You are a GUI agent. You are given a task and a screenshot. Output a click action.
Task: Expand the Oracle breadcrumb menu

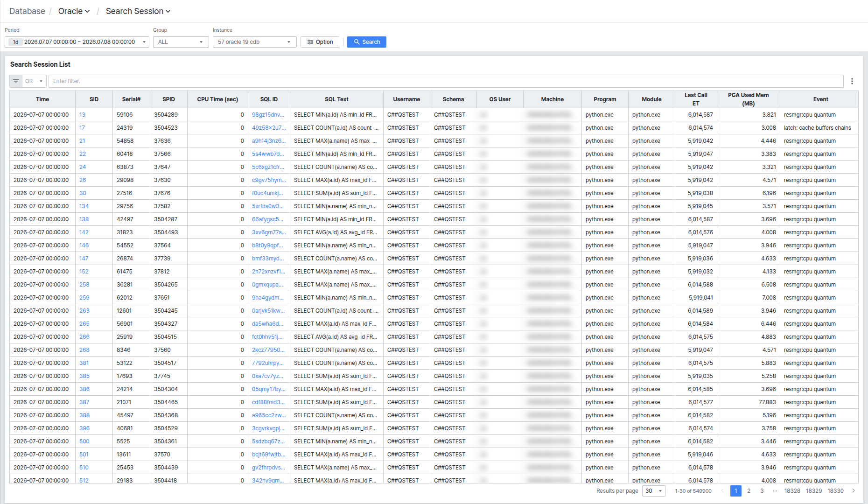pos(74,11)
